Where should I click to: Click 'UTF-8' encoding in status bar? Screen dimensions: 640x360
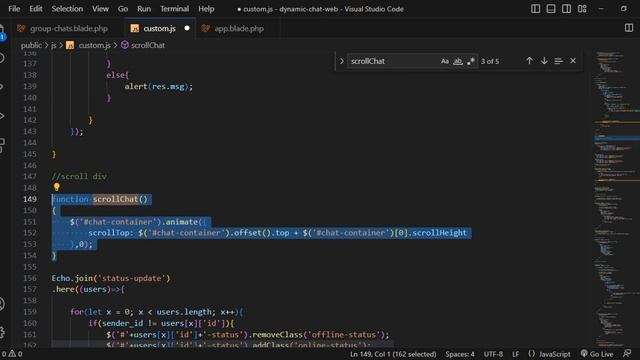pos(493,354)
